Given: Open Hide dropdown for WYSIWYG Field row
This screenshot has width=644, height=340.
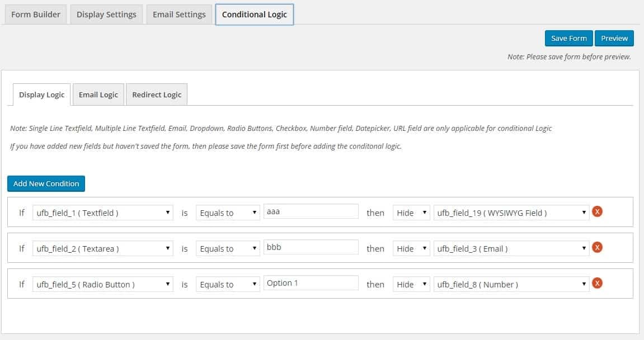Looking at the screenshot, I should click(411, 212).
